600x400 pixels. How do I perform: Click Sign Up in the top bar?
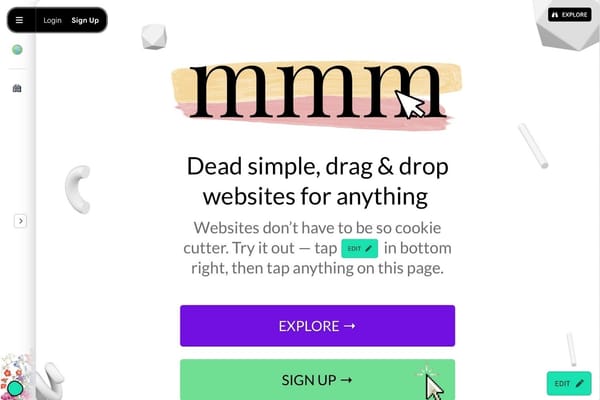tap(85, 20)
